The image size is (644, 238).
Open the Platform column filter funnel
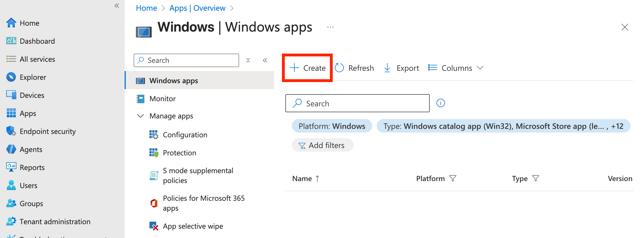click(453, 179)
